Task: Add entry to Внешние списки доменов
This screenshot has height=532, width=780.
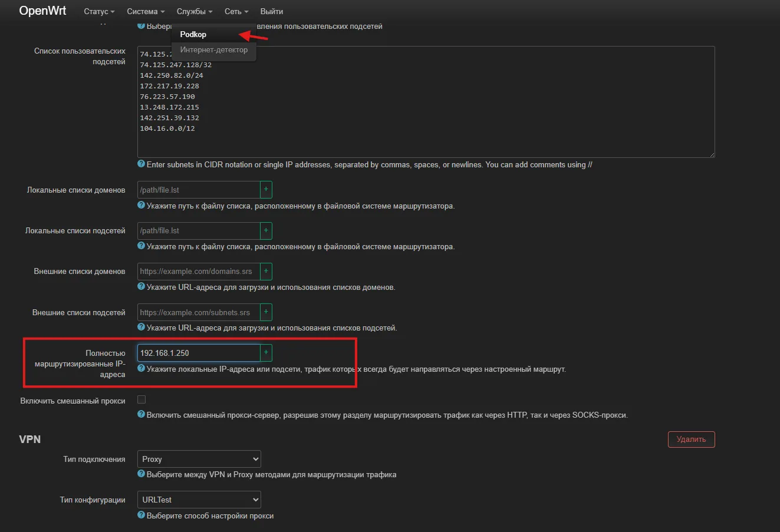Action: (x=266, y=271)
